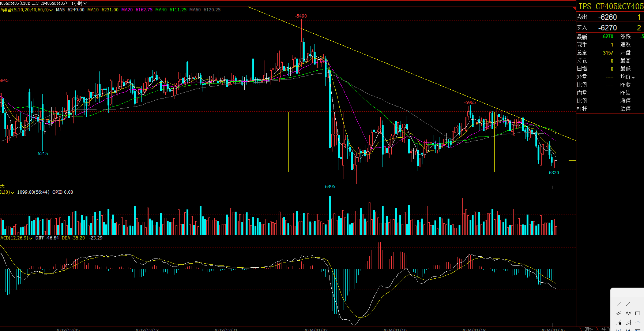Screen dimensions: 644x331
Task: Click the IPS CF405&CY405 contract title
Action: click(x=611, y=6)
